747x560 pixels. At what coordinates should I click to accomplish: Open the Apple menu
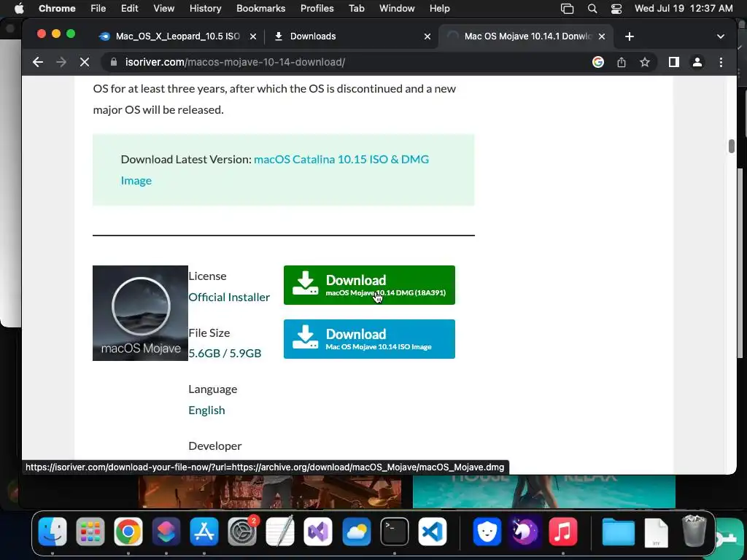point(19,9)
